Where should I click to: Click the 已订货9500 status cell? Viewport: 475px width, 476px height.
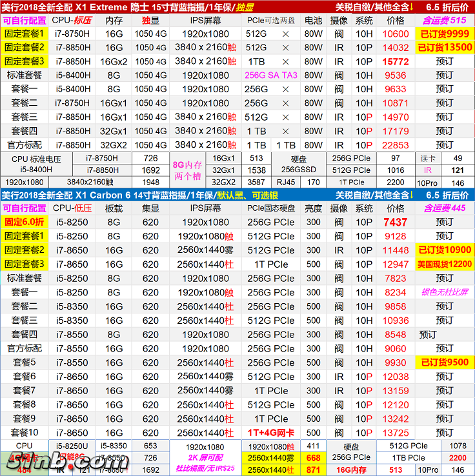click(x=444, y=362)
